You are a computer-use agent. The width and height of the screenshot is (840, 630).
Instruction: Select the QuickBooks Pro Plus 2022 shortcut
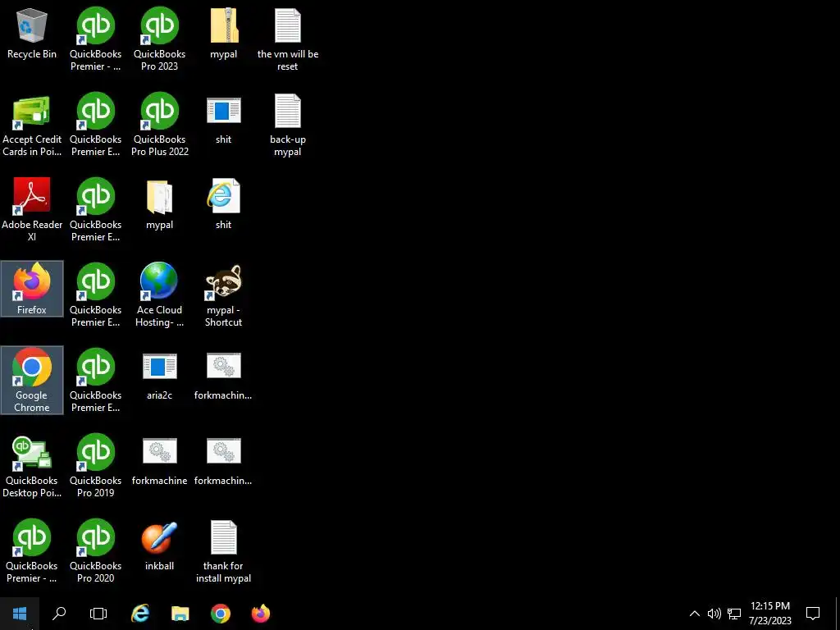tap(160, 126)
